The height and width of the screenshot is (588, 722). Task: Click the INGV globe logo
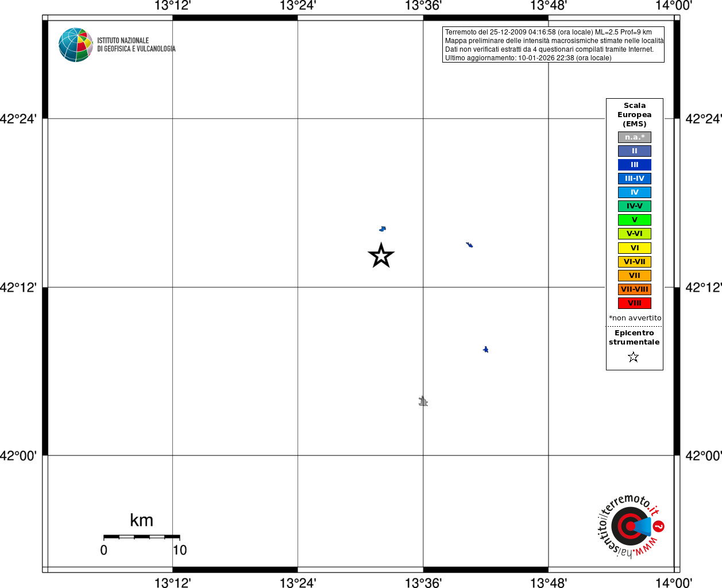tap(76, 45)
